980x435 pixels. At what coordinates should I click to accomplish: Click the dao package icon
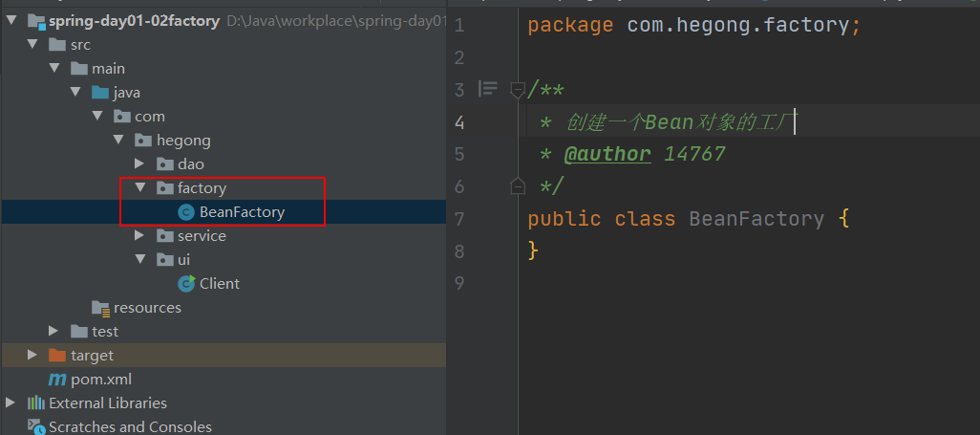point(165,164)
